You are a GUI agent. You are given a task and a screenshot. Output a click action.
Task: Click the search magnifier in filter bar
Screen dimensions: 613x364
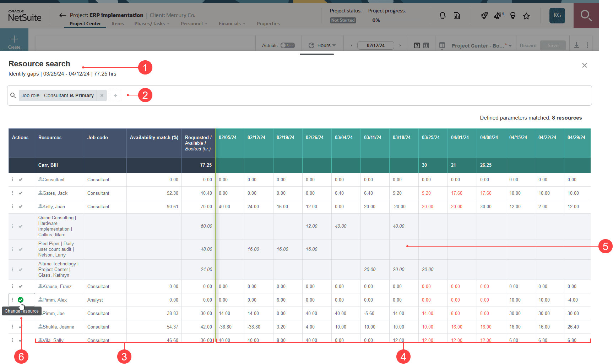[x=13, y=95]
